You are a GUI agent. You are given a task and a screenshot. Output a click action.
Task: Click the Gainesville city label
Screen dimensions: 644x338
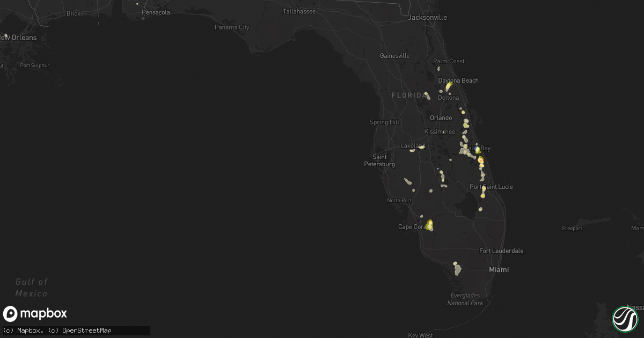(394, 56)
